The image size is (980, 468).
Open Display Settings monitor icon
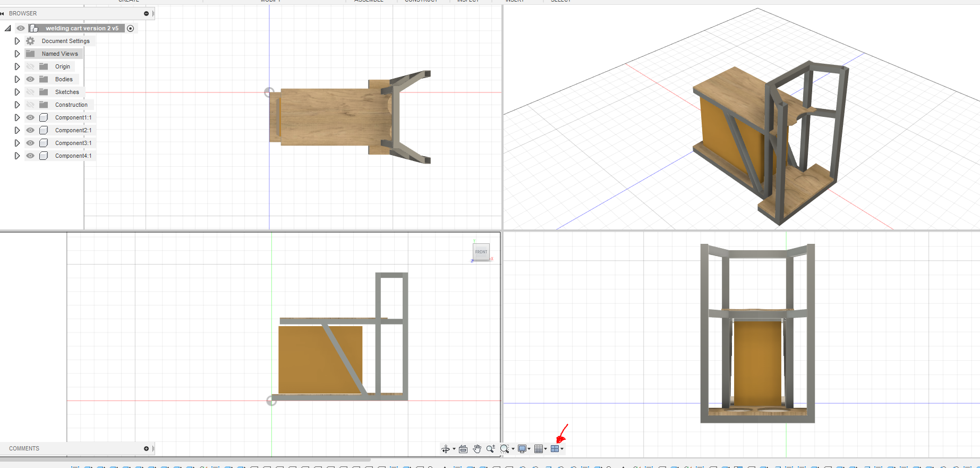tap(522, 449)
